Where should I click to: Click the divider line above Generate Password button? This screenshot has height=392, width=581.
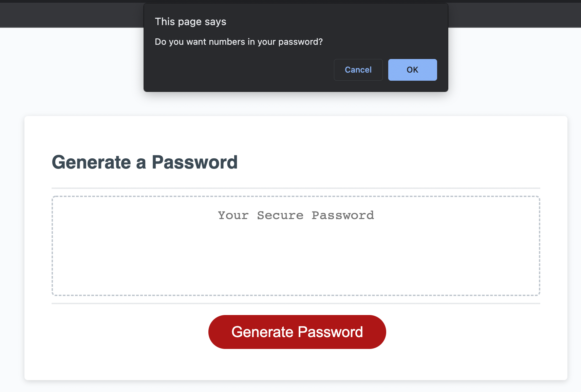click(x=296, y=303)
